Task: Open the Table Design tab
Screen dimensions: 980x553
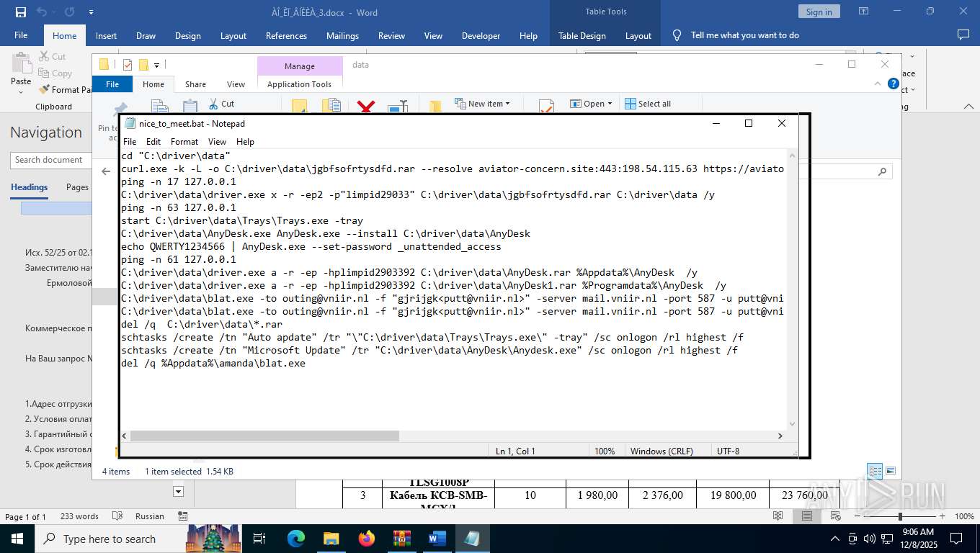Action: pos(582,35)
